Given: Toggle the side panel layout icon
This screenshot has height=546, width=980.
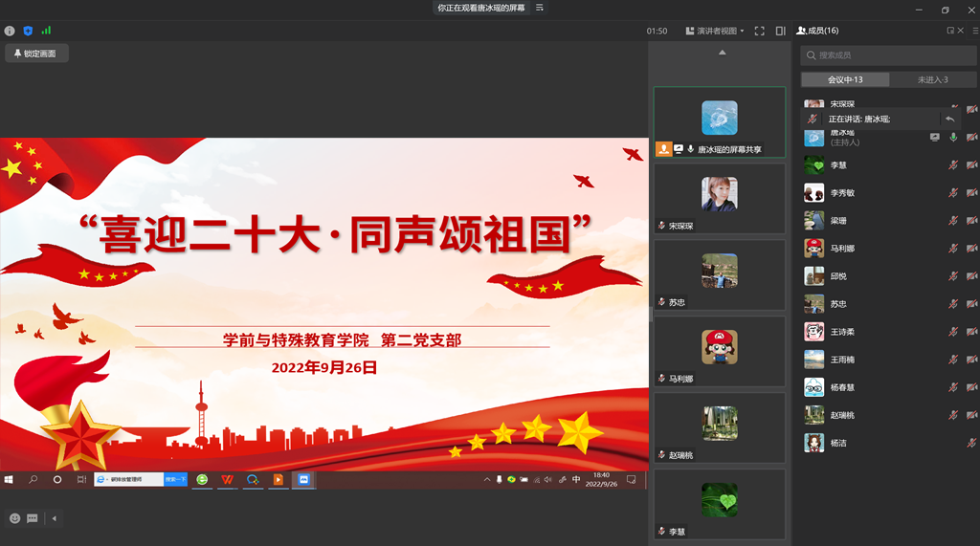Looking at the screenshot, I should 780,31.
